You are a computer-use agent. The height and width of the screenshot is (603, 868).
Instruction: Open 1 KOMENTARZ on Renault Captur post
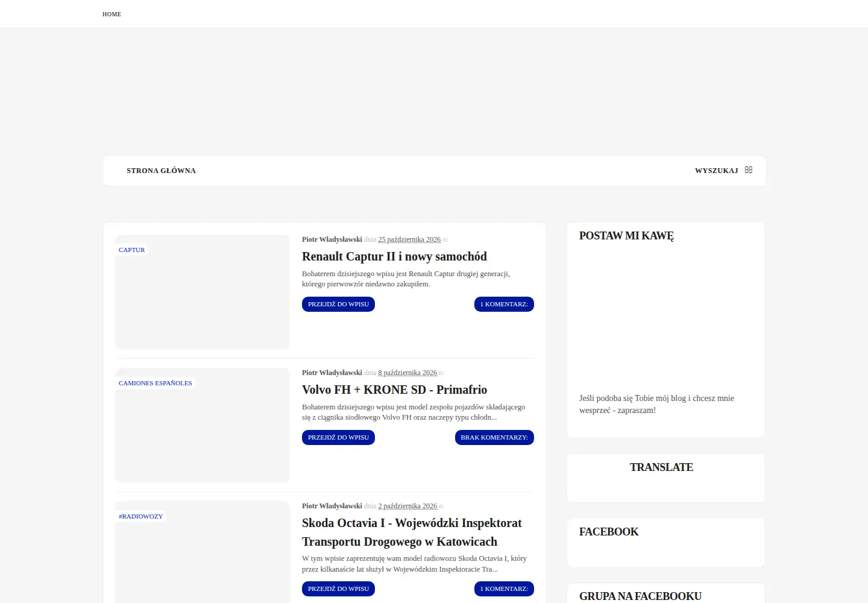504,305
